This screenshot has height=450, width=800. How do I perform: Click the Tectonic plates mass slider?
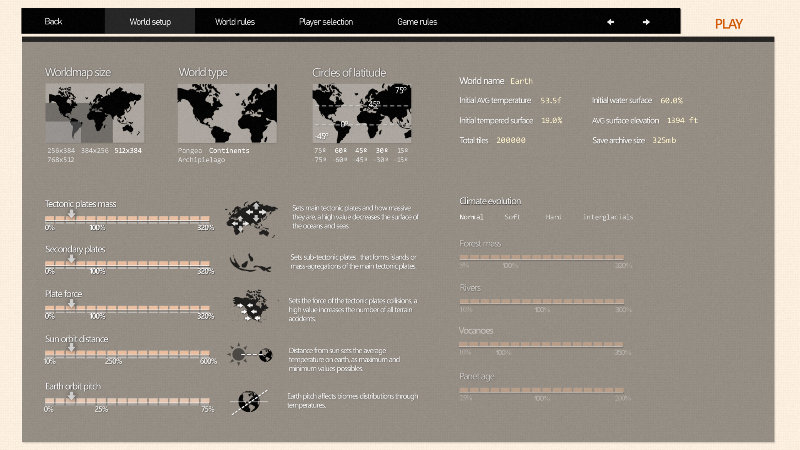click(128, 219)
